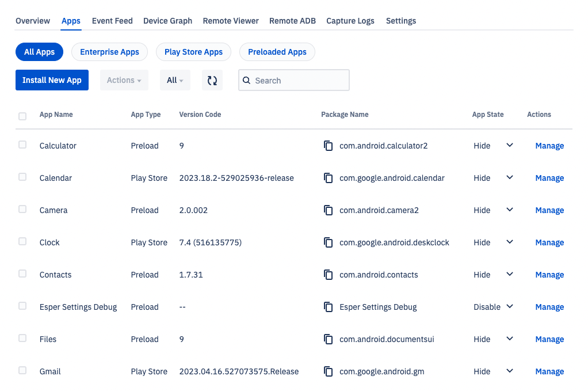Screen dimensions: 588x391
Task: Open the Actions dropdown
Action: (x=124, y=80)
